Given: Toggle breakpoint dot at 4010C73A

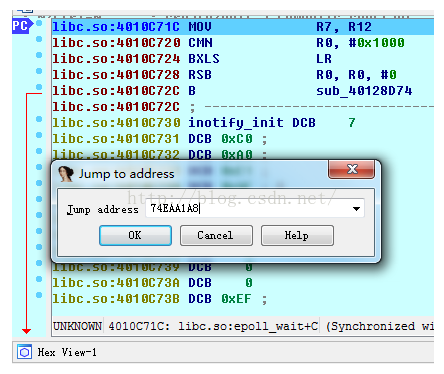Looking at the screenshot, I should [39, 279].
